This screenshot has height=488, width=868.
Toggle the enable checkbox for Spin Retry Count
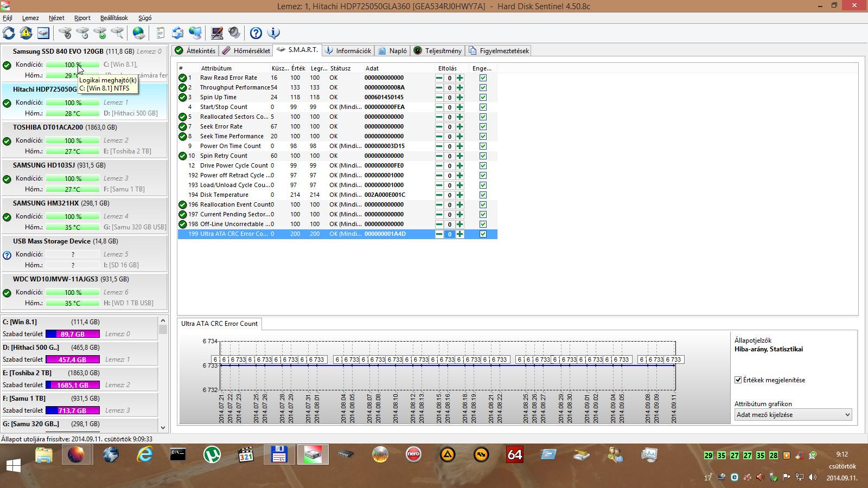tap(483, 156)
